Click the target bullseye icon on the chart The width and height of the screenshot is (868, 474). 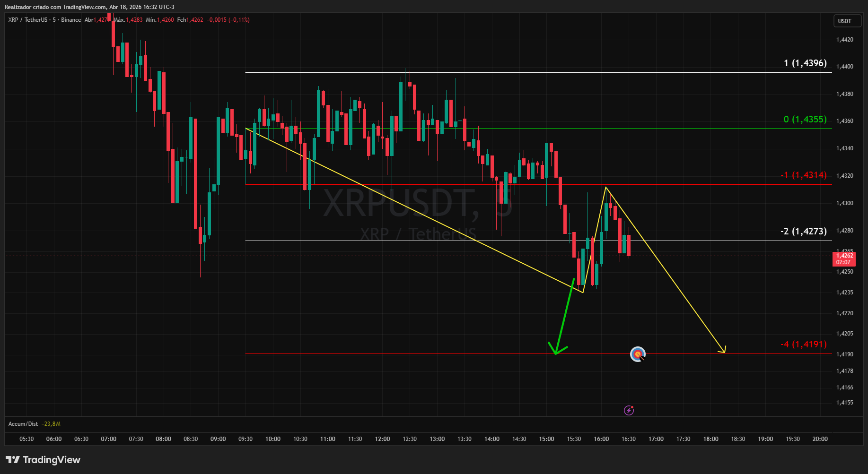638,354
